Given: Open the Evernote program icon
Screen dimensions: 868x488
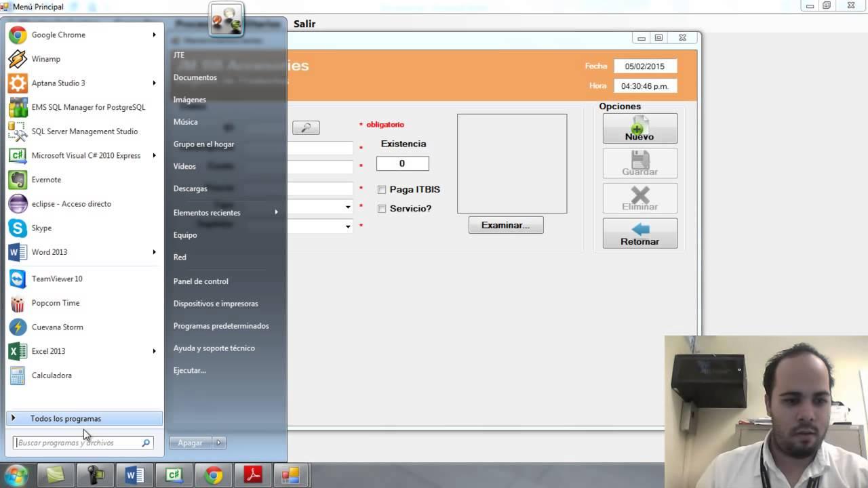Looking at the screenshot, I should coord(18,180).
